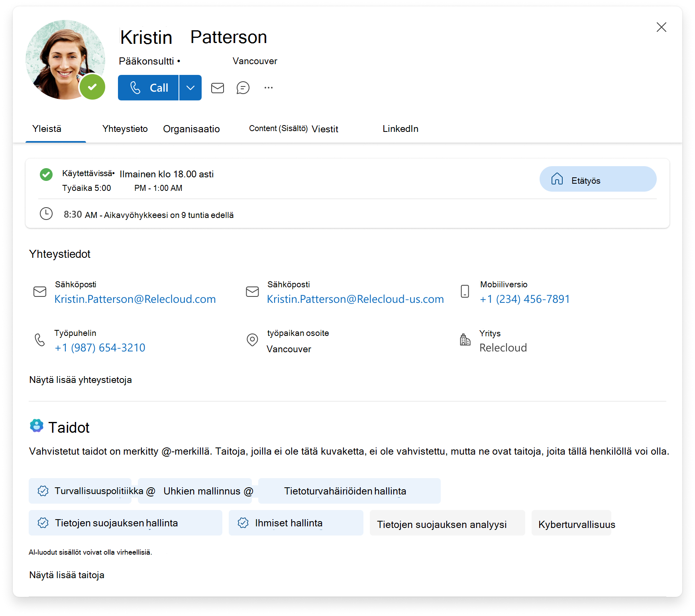
Task: Close the profile card
Action: point(662,27)
